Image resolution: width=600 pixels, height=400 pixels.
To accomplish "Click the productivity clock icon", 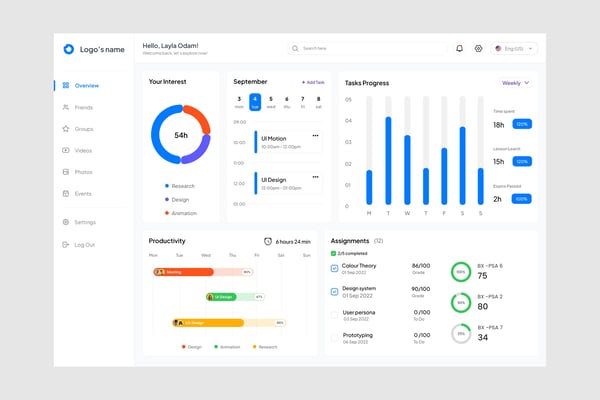I will (268, 241).
